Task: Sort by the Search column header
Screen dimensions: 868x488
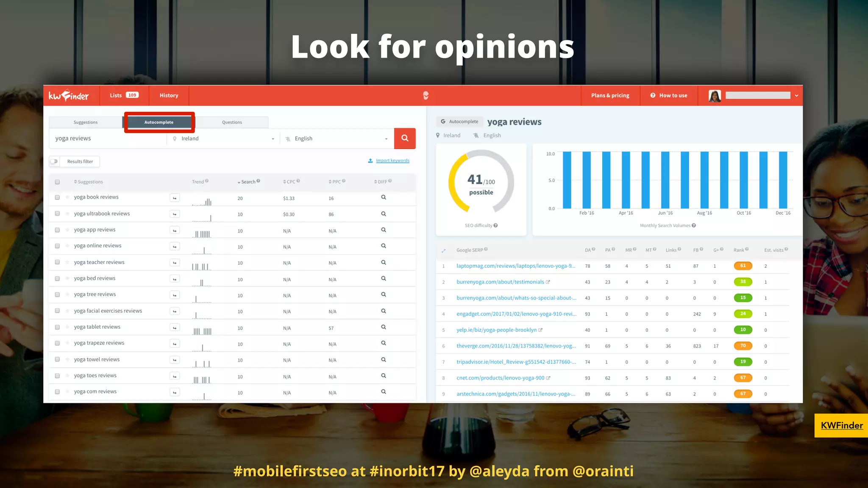Action: (x=248, y=182)
